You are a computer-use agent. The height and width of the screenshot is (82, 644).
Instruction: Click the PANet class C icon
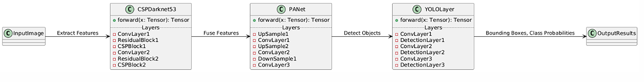[281, 9]
